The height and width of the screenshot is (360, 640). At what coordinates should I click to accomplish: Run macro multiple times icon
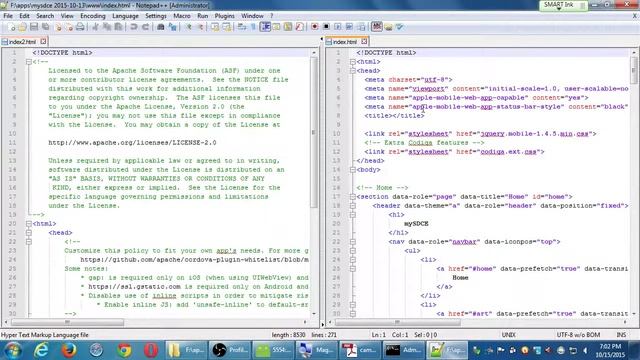pos(349,27)
